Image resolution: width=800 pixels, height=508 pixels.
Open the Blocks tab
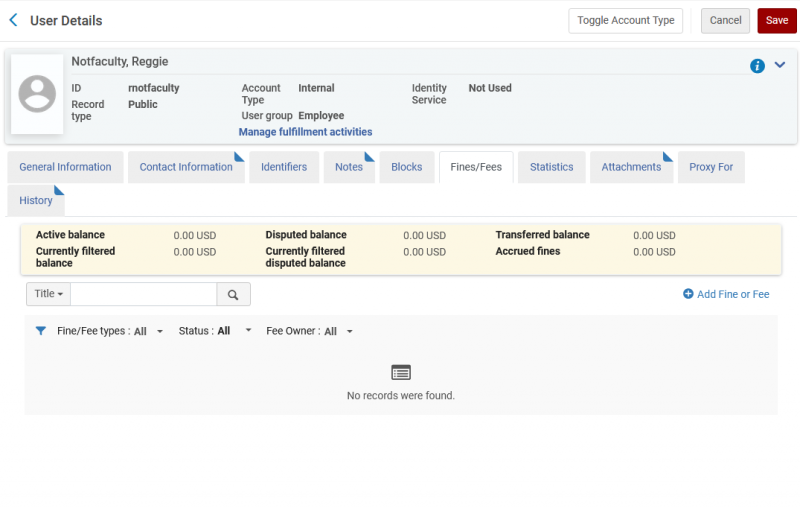[x=407, y=167]
